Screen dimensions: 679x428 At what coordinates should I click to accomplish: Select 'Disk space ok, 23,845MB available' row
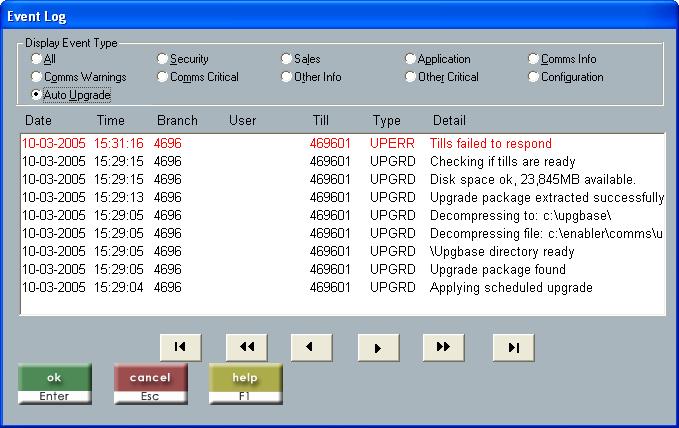tap(343, 179)
